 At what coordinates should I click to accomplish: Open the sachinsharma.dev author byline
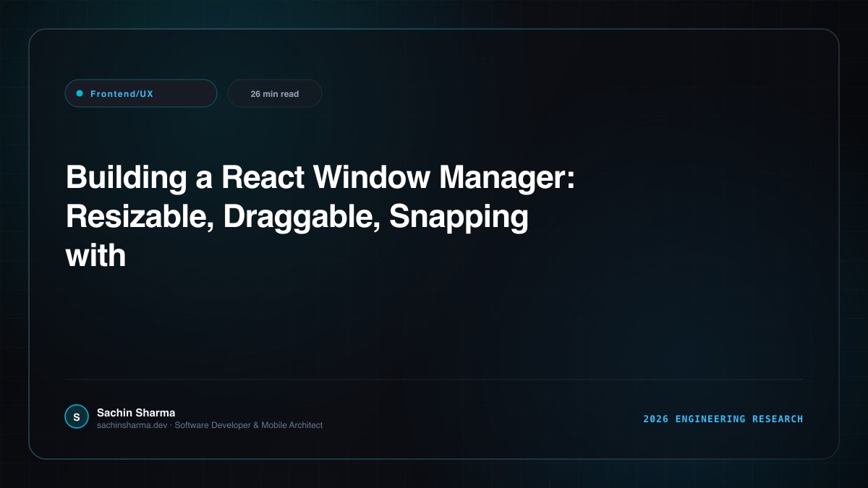[x=210, y=425]
